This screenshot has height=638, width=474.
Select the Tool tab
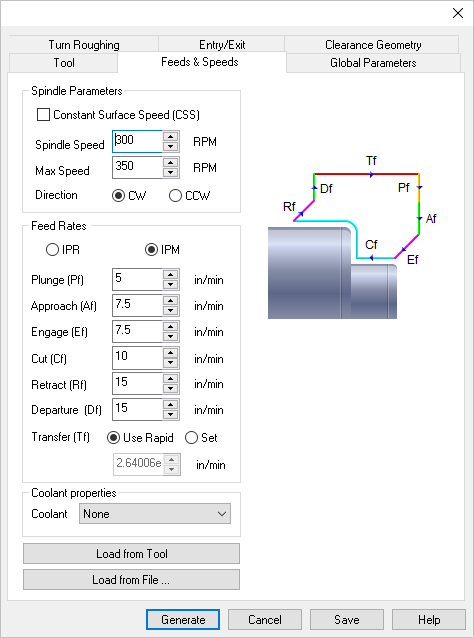point(63,63)
